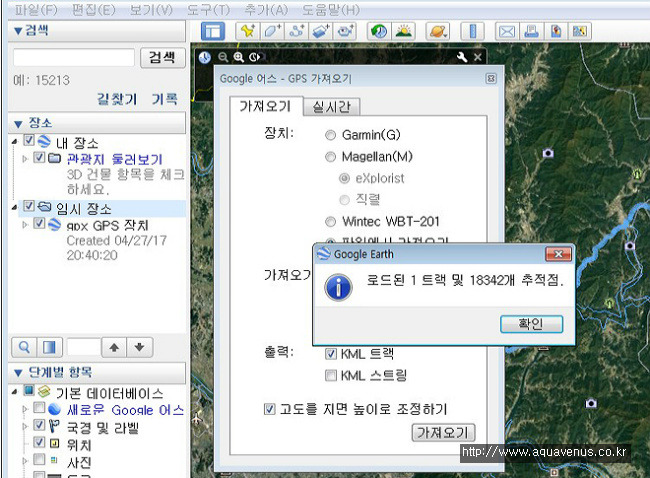Enable the 새로운 Google 어스 layer checkbox
650x478 pixels.
point(39,408)
